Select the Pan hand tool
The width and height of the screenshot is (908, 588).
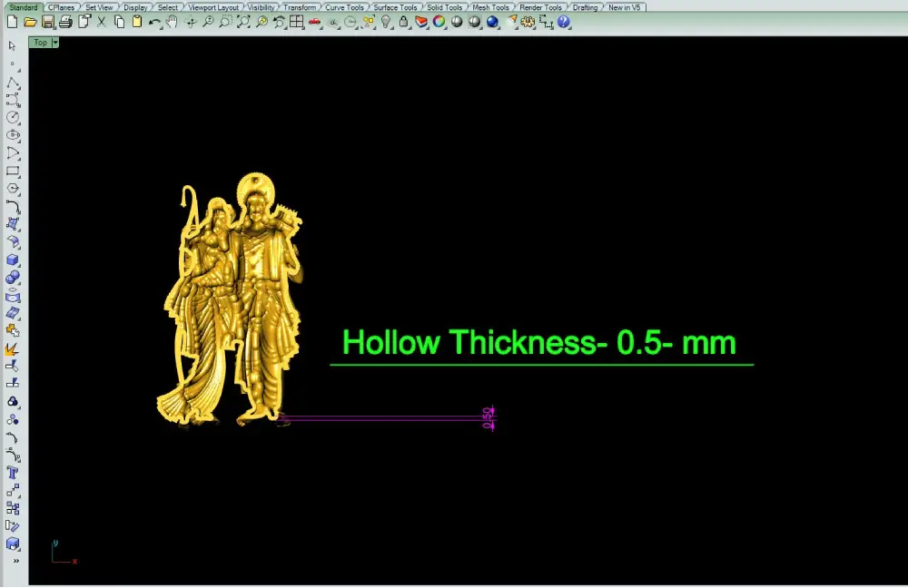pyautogui.click(x=172, y=22)
